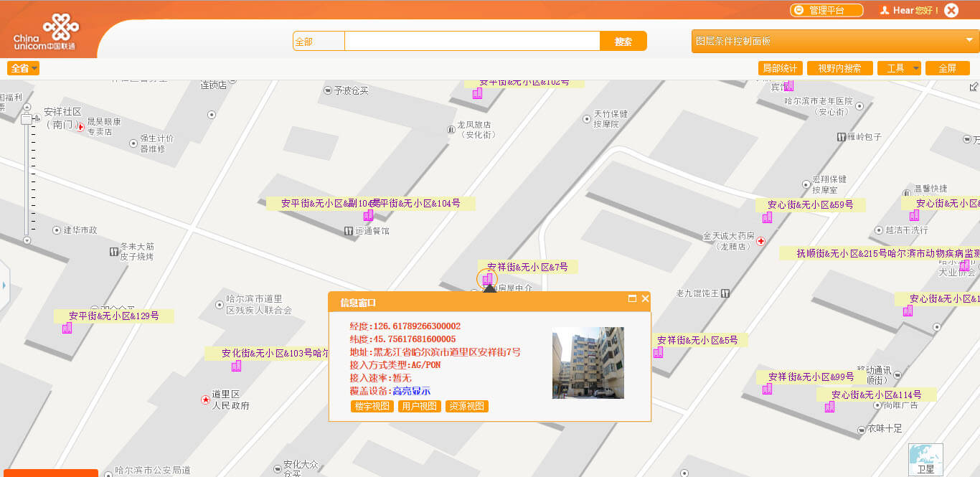The width and height of the screenshot is (980, 477).
Task: Click the 农味十足 map point
Action: (862, 430)
